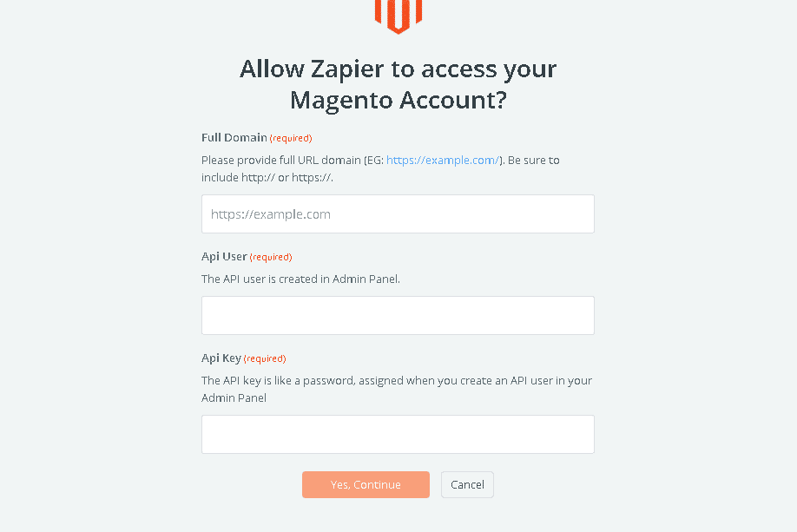The height and width of the screenshot is (532, 797).
Task: Click the Api User field label
Action: (x=224, y=257)
